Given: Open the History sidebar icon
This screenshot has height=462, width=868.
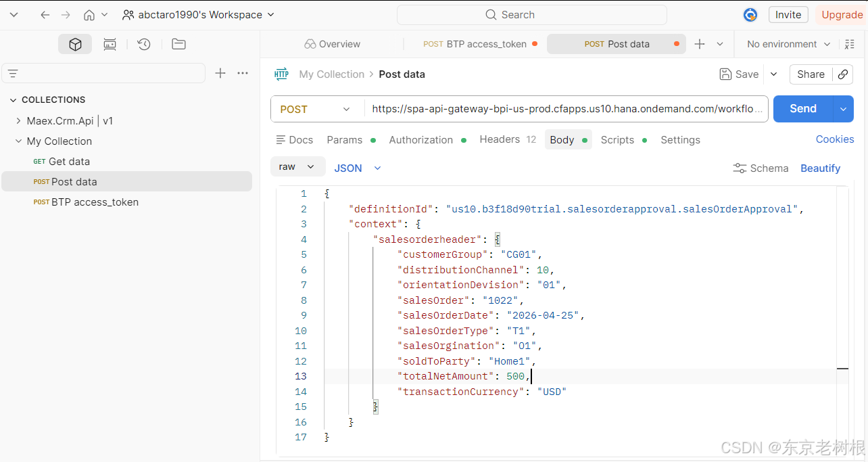Looking at the screenshot, I should point(144,44).
